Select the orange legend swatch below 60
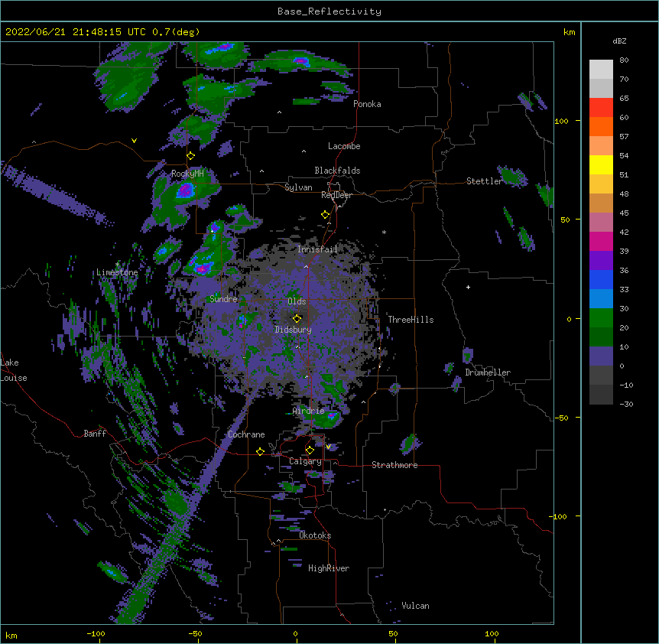 click(601, 126)
